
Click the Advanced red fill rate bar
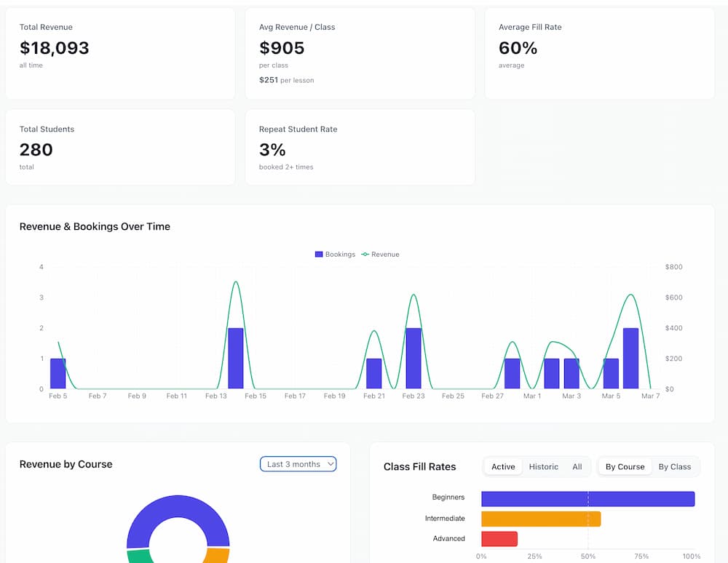click(x=499, y=538)
